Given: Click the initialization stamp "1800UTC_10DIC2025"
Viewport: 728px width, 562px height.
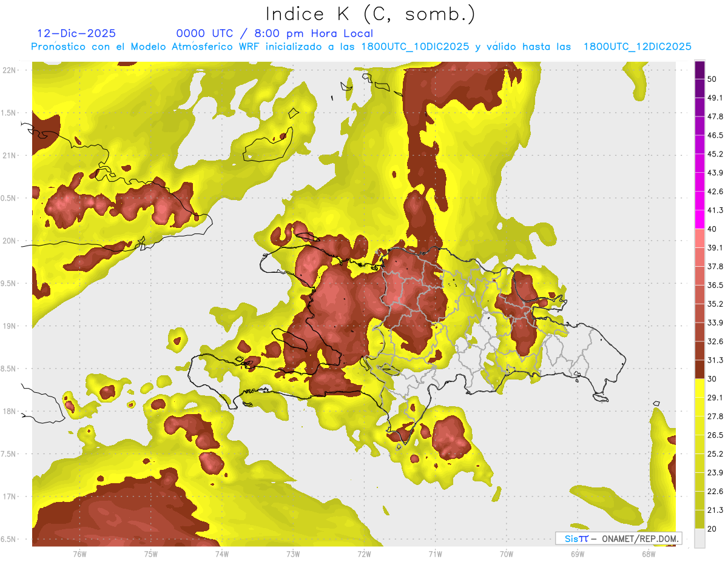Looking at the screenshot, I should 415,47.
